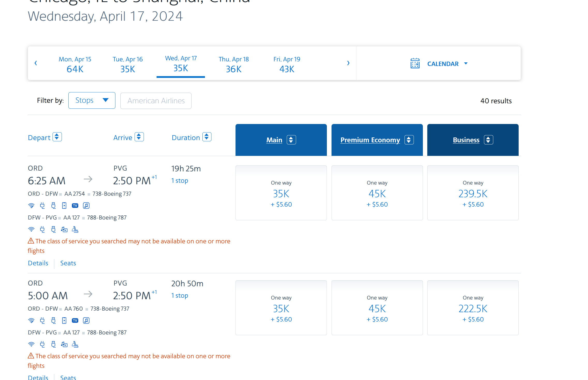The width and height of the screenshot is (588, 380).
Task: Switch to the Business fare column header
Action: (x=466, y=140)
